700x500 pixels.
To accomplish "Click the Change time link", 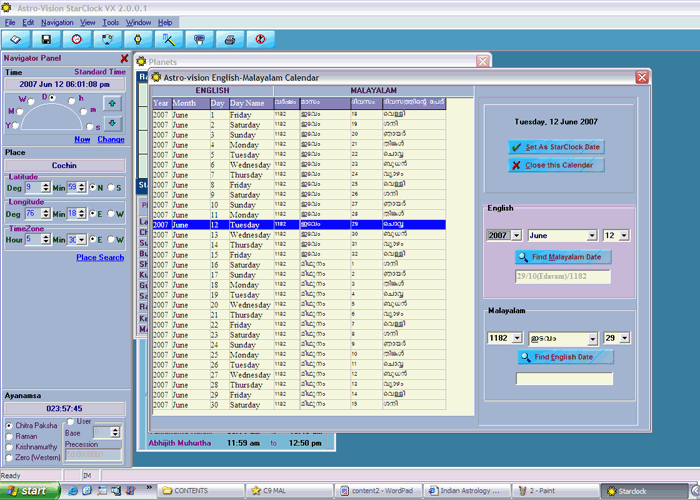I will [111, 139].
